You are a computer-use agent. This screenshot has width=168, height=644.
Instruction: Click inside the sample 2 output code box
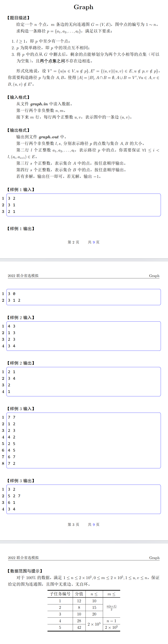pyautogui.click(x=84, y=381)
